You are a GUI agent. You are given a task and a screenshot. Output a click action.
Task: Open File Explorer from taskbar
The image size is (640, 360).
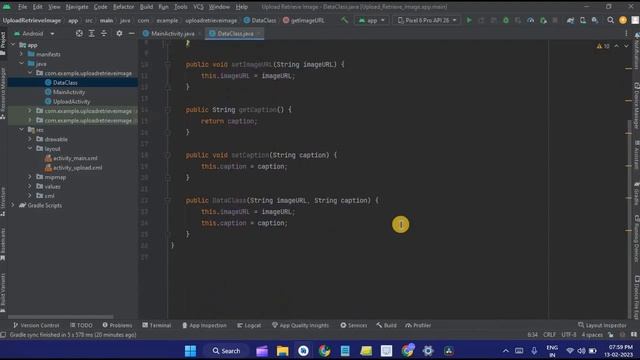(282, 351)
